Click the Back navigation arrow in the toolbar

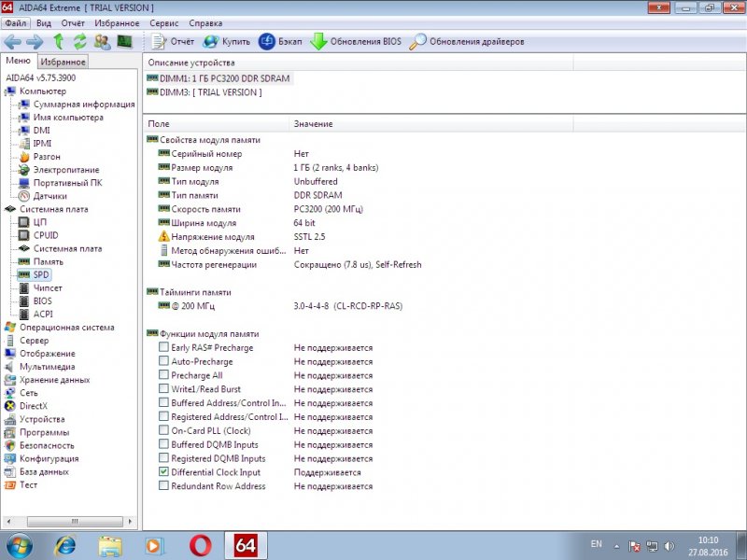click(12, 42)
